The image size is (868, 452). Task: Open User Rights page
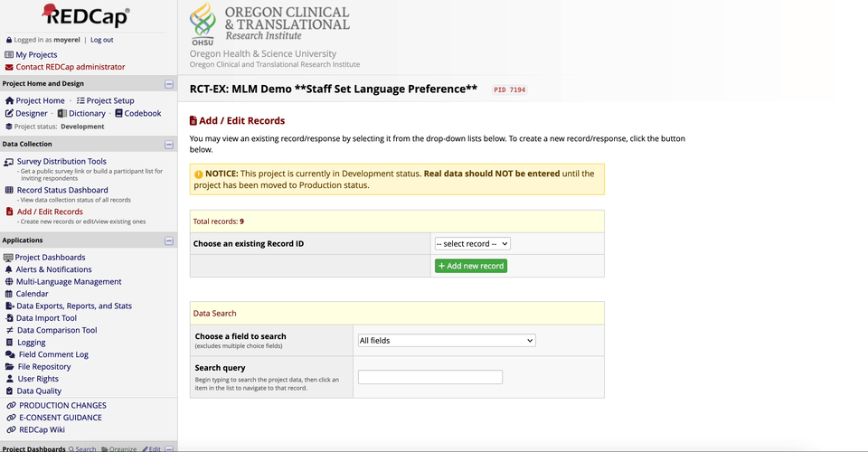click(x=38, y=379)
